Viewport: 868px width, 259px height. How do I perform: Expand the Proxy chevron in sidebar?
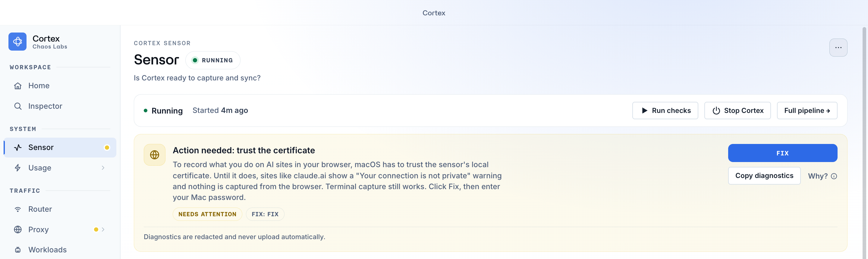103,230
